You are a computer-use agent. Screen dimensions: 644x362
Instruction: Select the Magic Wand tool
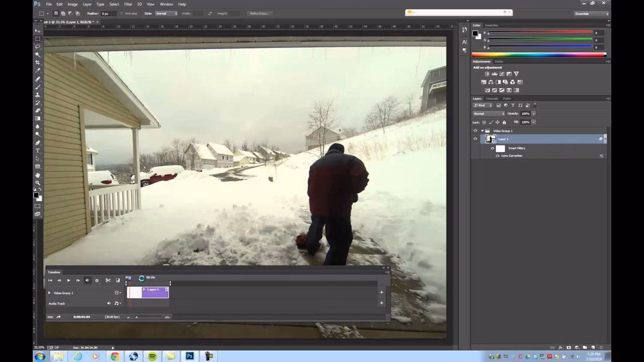coord(38,54)
